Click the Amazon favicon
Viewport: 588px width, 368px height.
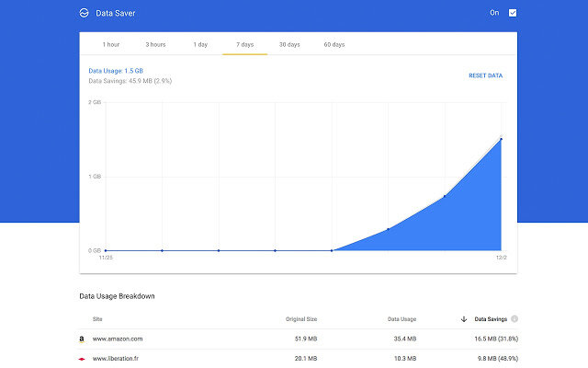(83, 339)
